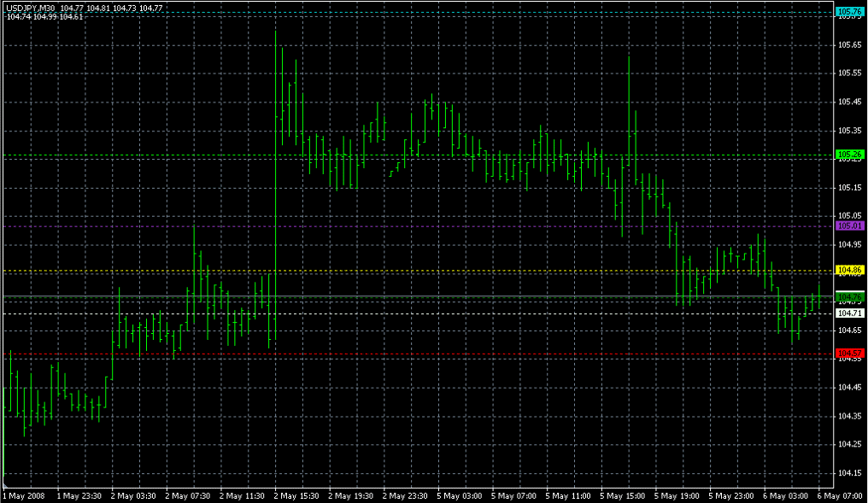This screenshot has height=503, width=868.
Task: Click the 5 May 15:00 time label
Action: point(623,495)
